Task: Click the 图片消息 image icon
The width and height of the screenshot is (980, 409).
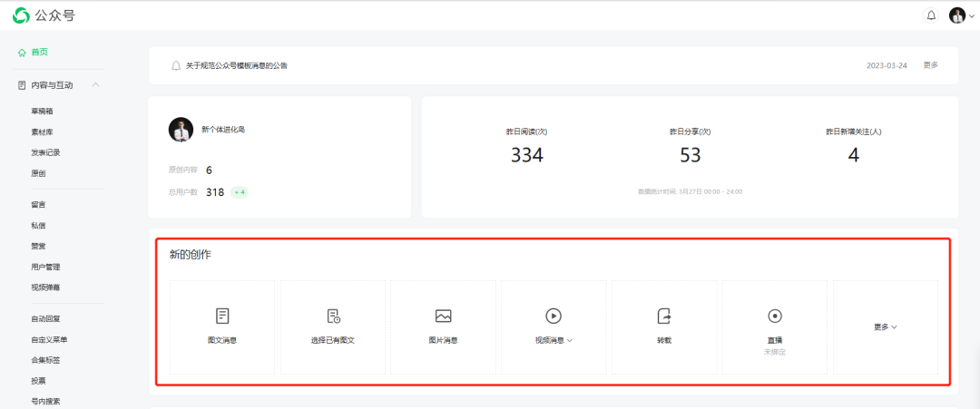Action: click(443, 316)
